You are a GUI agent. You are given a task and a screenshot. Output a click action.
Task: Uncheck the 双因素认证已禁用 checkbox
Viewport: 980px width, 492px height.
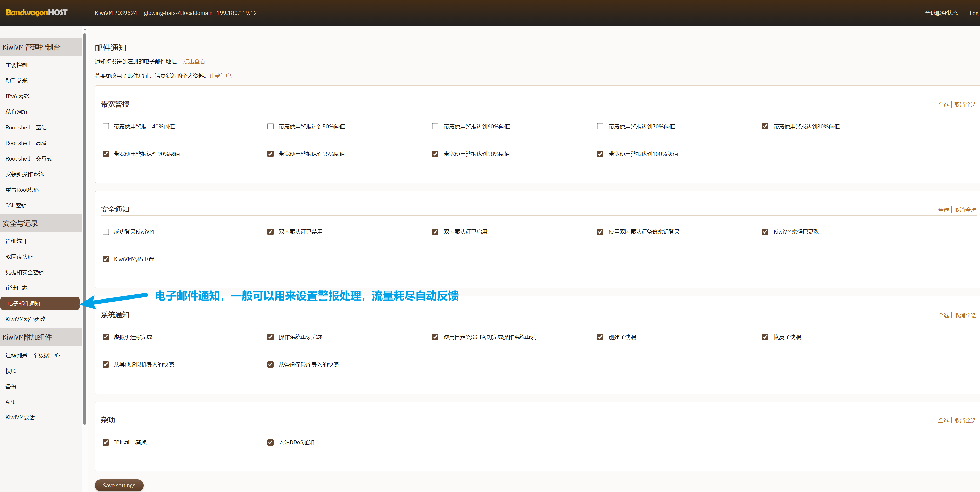pos(270,232)
